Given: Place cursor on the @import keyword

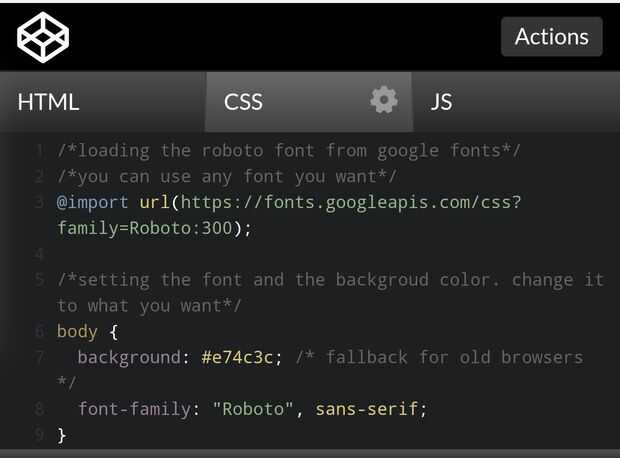Looking at the screenshot, I should coord(93,202).
